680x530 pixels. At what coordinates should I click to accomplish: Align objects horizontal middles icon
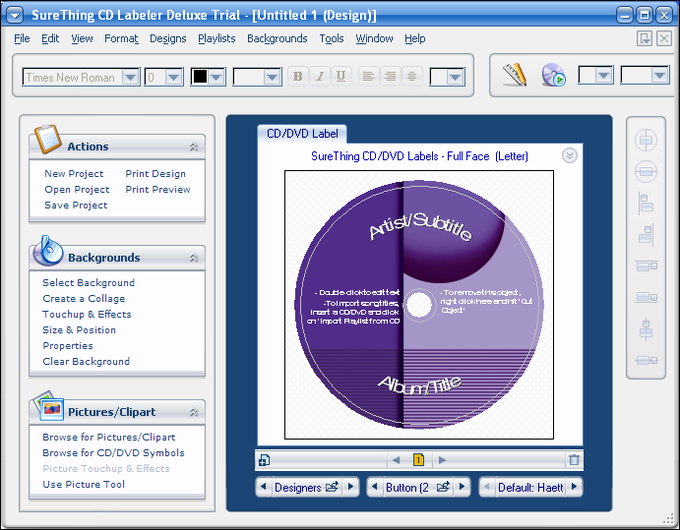[x=646, y=360]
